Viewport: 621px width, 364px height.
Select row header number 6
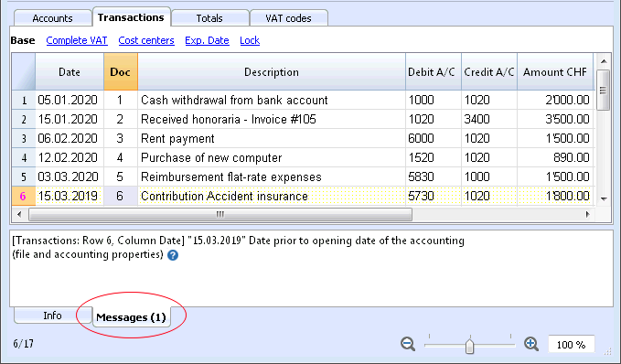24,196
